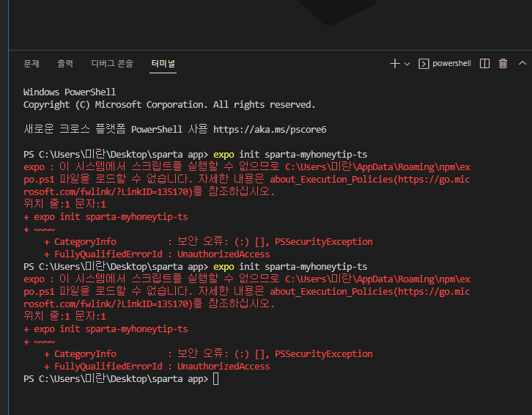Select the 터미널 (Terminal) tab
532x415 pixels.
click(x=163, y=64)
